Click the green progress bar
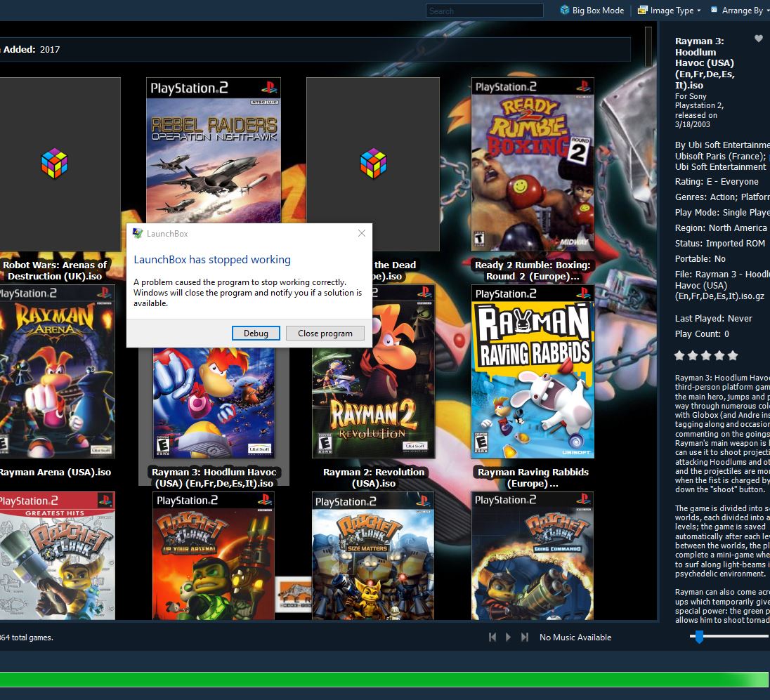 pos(385,680)
